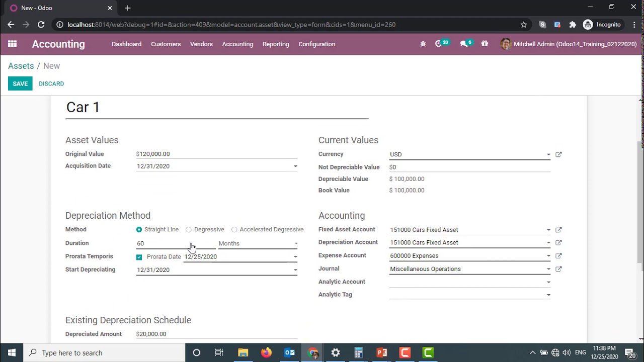
Task: Expand the Currency dropdown
Action: pyautogui.click(x=548, y=155)
